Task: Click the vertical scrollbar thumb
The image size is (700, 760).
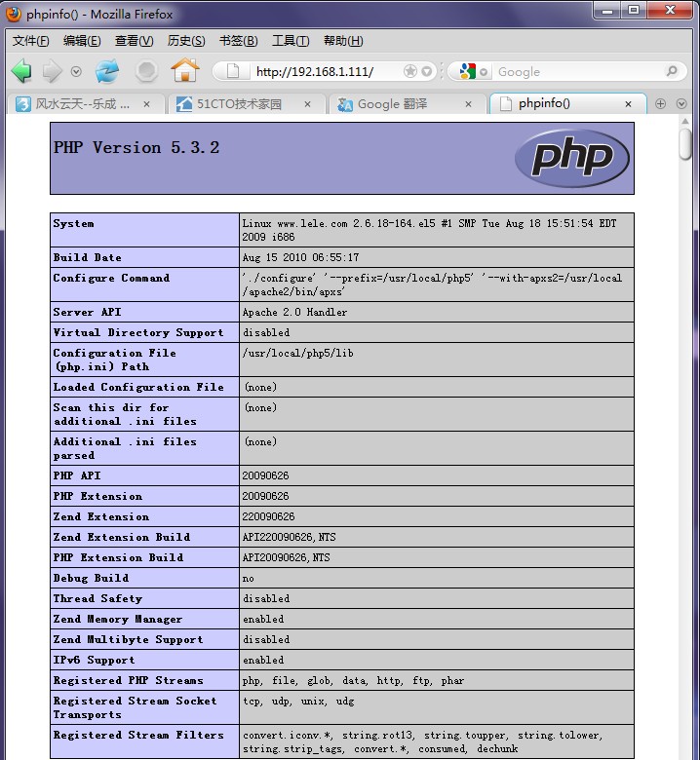Action: tap(685, 144)
